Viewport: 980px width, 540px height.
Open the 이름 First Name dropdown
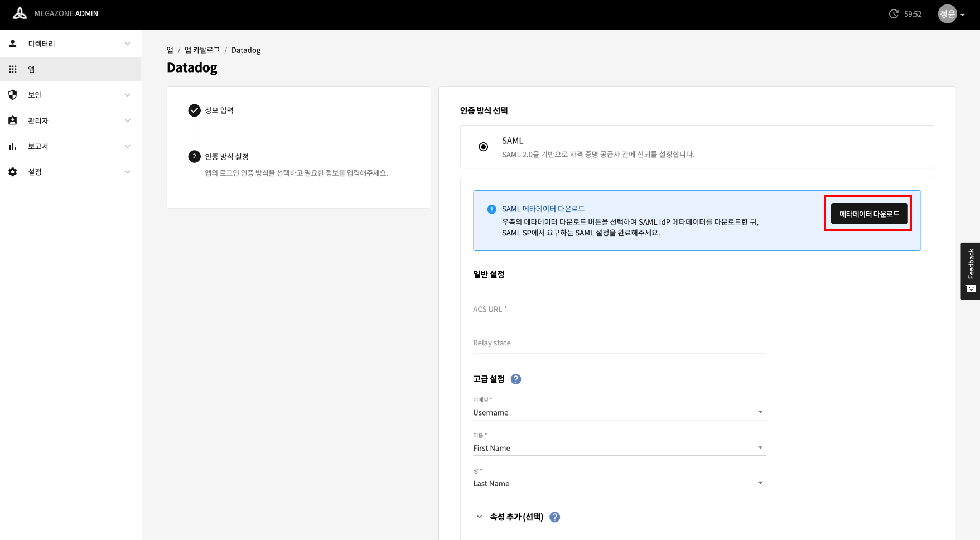[x=619, y=448]
